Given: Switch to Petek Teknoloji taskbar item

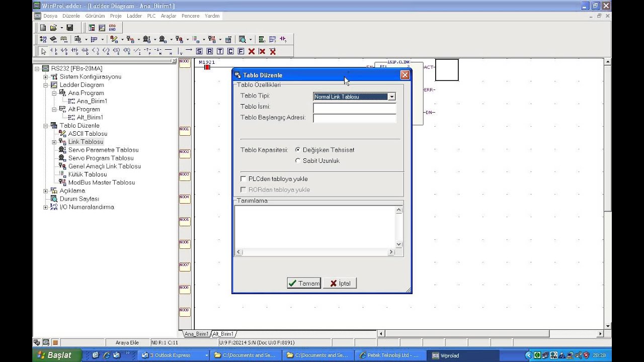Looking at the screenshot, I should coord(390,355).
